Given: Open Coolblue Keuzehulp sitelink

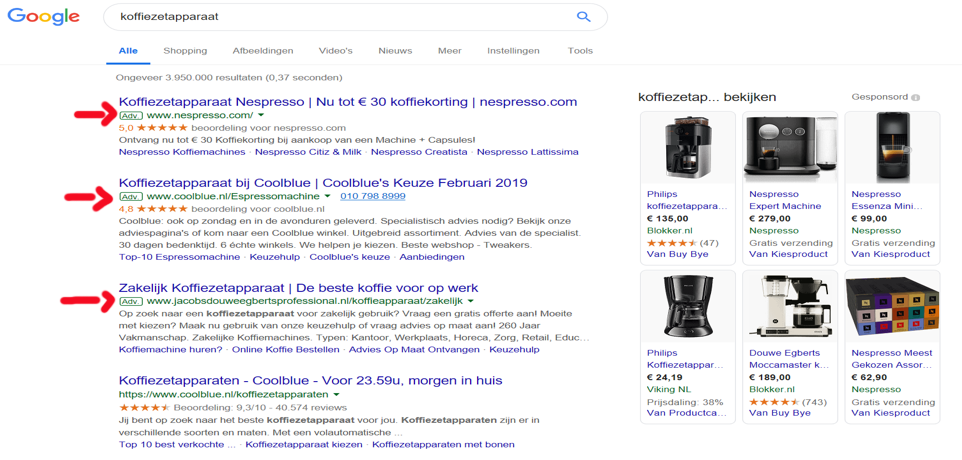Looking at the screenshot, I should pyautogui.click(x=275, y=257).
